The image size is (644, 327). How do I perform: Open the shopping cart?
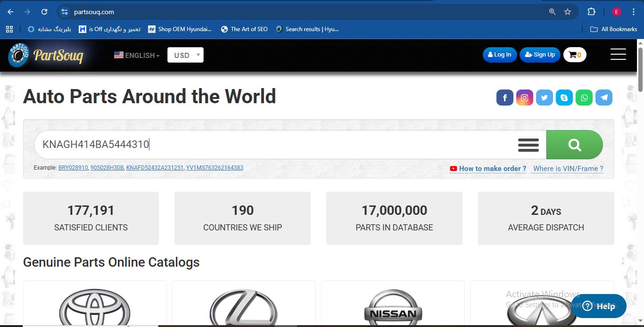[575, 55]
